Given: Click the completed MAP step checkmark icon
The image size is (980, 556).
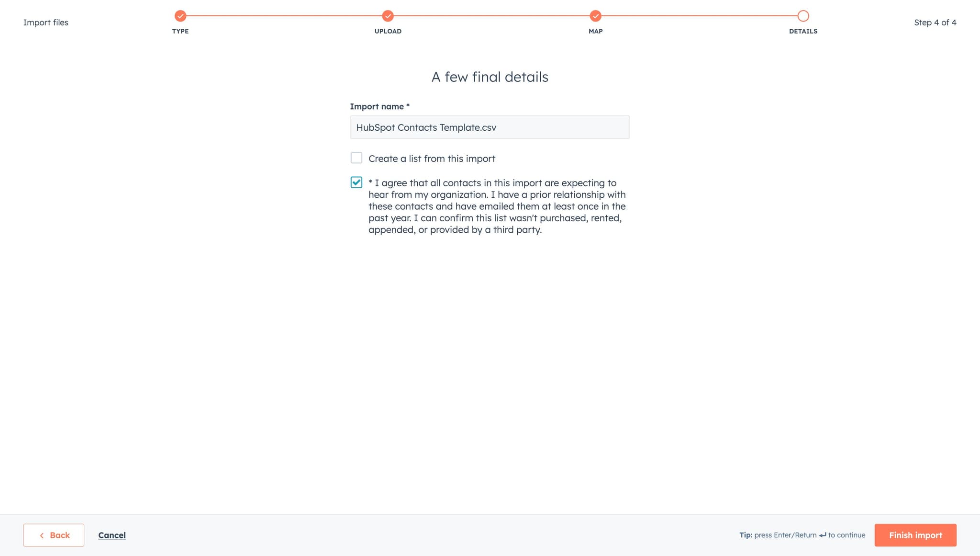Looking at the screenshot, I should tap(595, 16).
